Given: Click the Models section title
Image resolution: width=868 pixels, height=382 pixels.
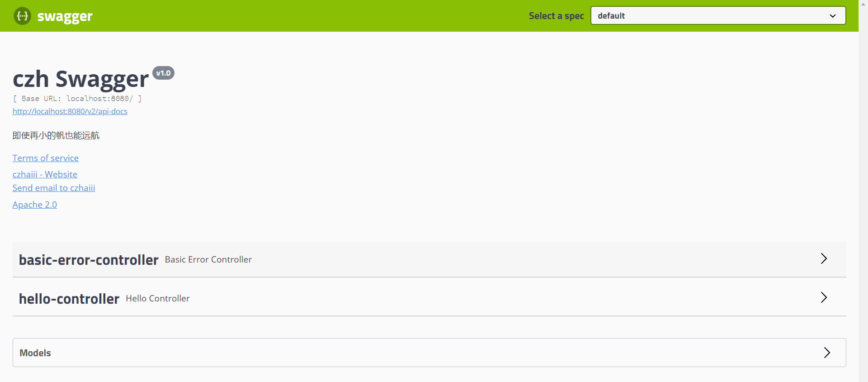Looking at the screenshot, I should (35, 353).
